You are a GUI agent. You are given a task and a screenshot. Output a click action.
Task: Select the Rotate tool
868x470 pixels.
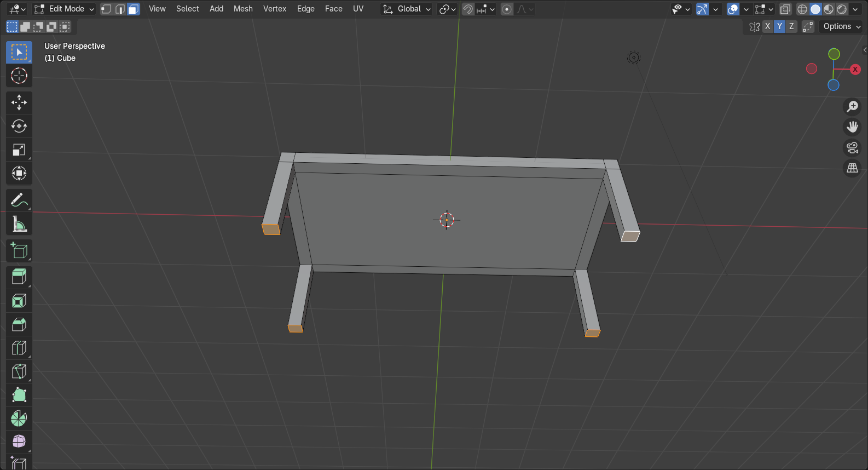point(19,126)
